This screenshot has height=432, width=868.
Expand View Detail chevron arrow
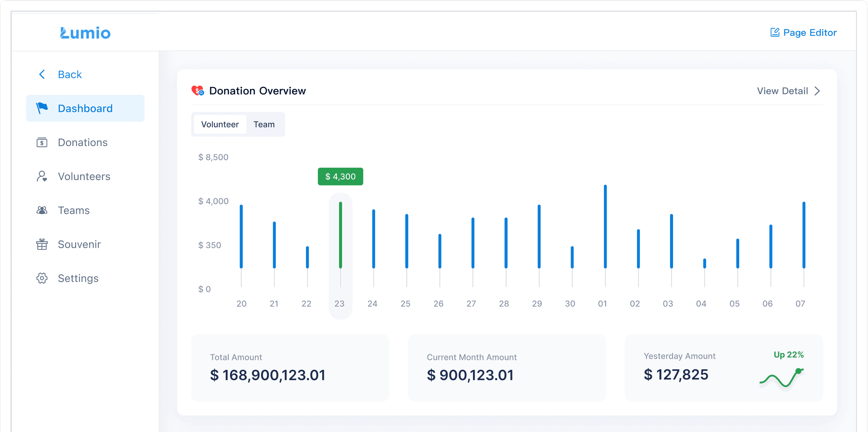817,91
